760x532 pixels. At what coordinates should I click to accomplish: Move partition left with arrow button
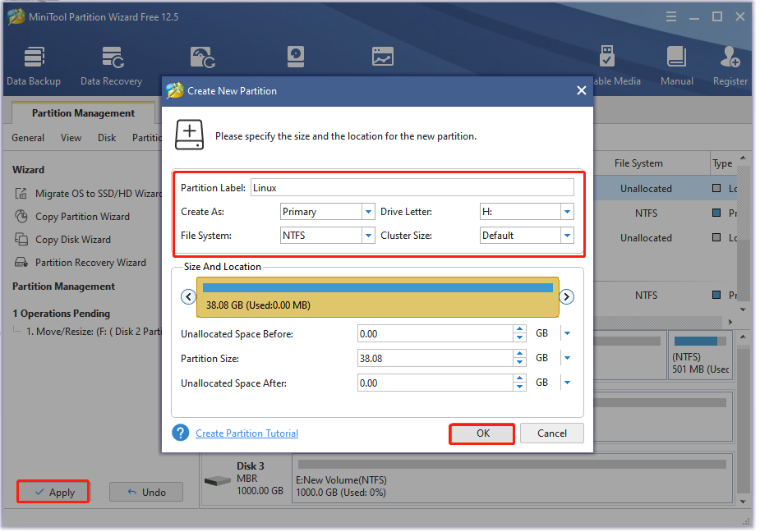188,297
